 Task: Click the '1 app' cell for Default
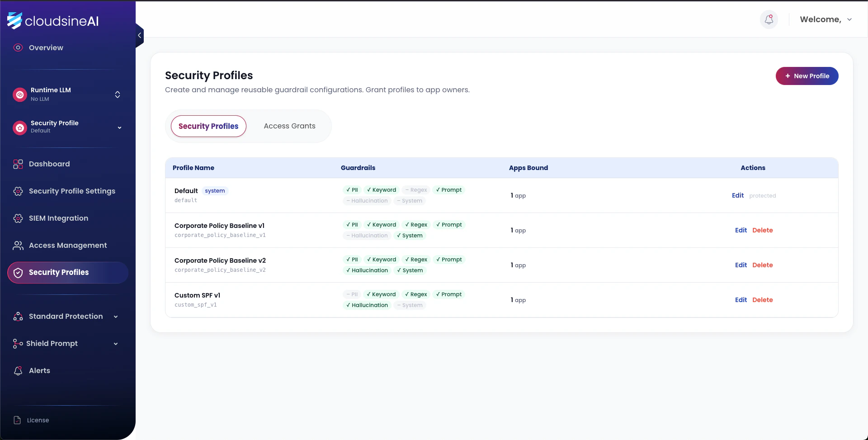coord(518,195)
